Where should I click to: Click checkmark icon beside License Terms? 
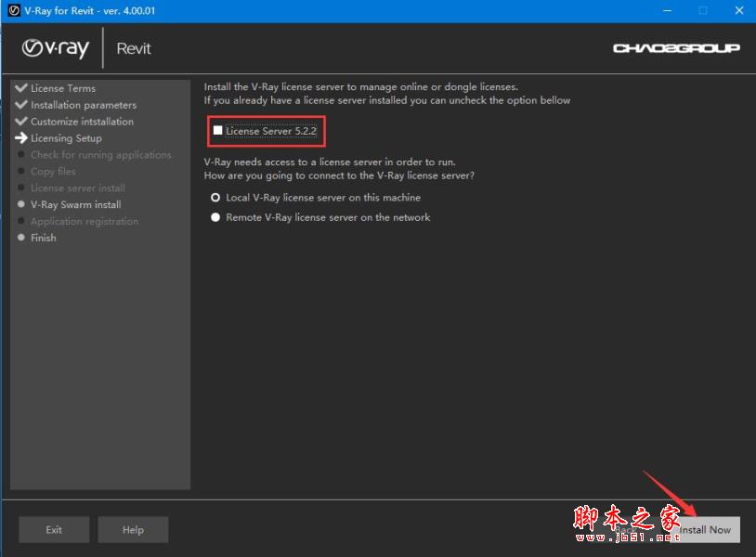tap(21, 87)
